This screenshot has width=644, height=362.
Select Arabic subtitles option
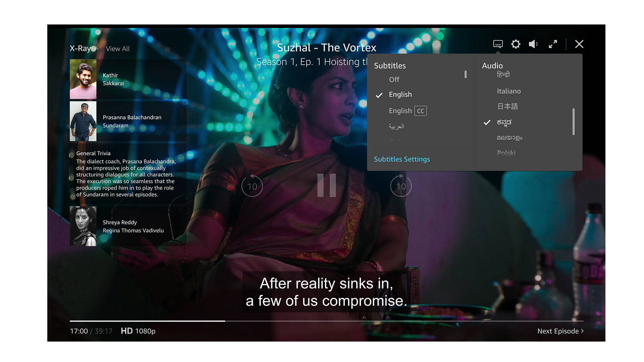[396, 126]
